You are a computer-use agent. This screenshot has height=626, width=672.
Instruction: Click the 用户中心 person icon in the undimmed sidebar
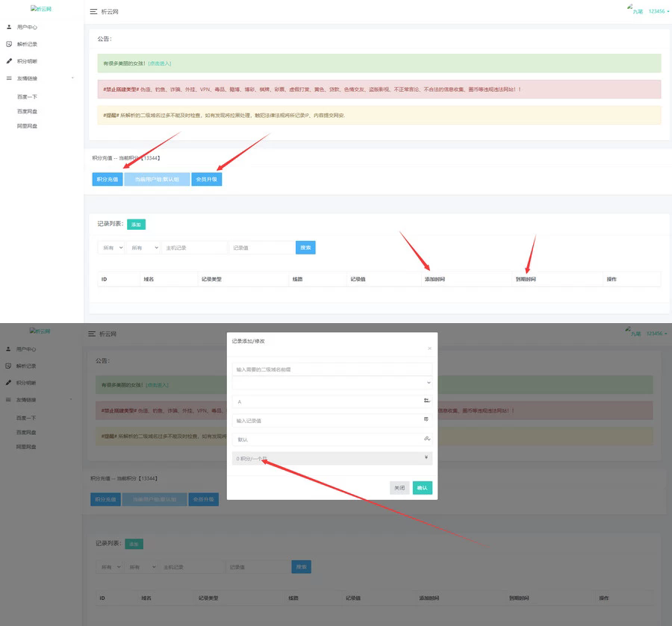(9, 27)
